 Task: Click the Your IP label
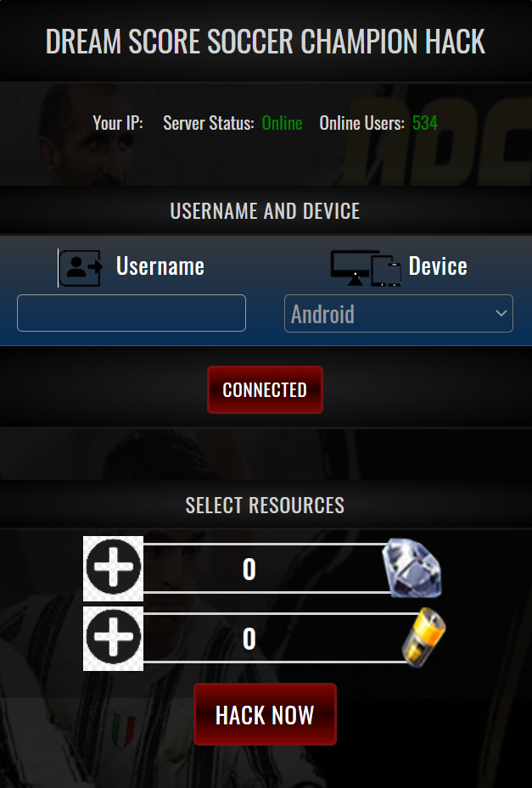click(118, 123)
